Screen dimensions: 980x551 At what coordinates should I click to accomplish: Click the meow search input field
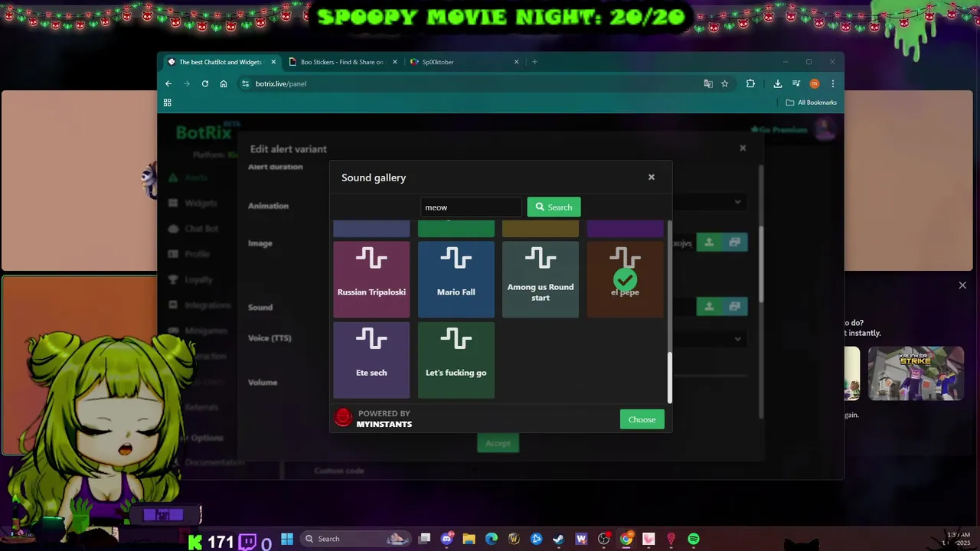pos(471,207)
